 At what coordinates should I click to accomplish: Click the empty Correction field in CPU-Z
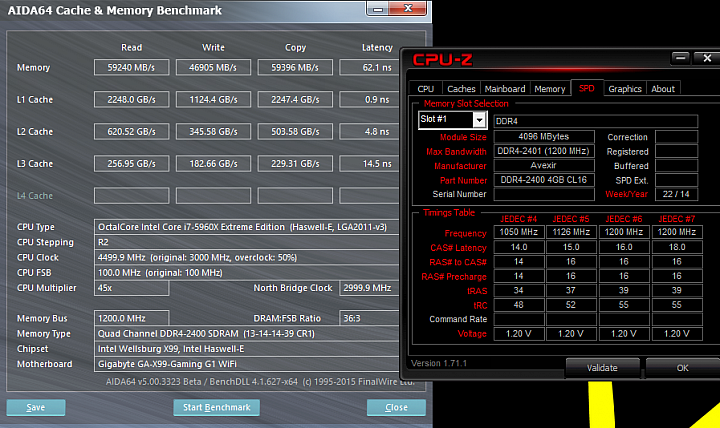click(x=676, y=136)
